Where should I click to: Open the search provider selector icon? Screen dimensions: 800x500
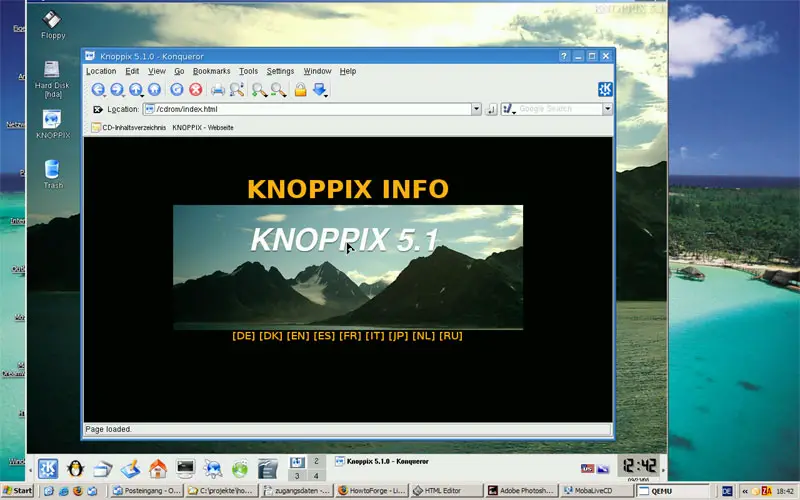pos(509,109)
